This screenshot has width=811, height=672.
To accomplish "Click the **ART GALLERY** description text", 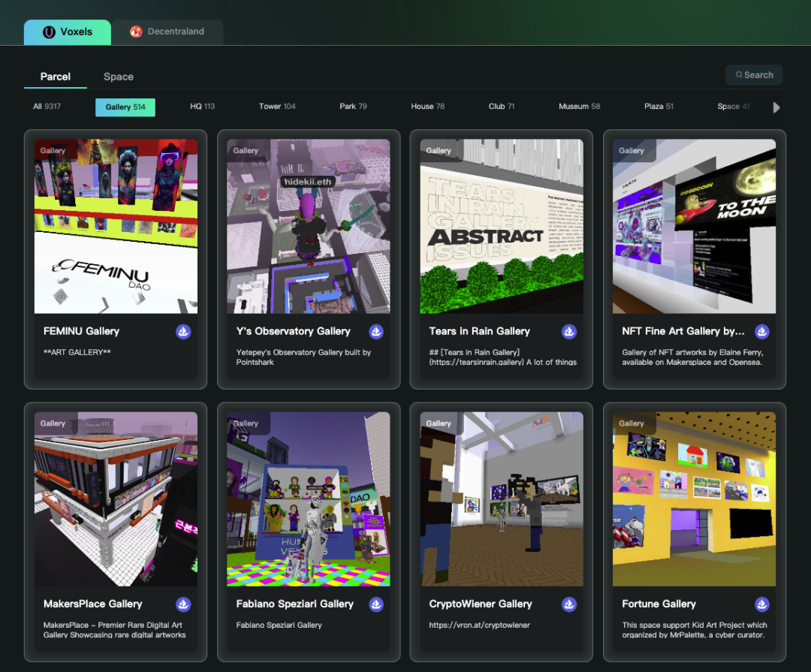I will point(77,352).
